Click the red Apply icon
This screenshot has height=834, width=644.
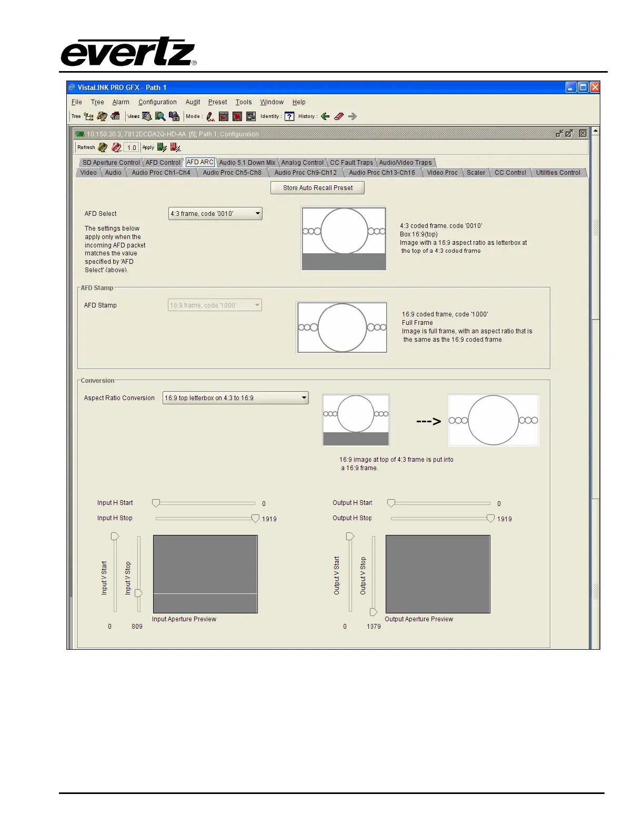(x=175, y=147)
